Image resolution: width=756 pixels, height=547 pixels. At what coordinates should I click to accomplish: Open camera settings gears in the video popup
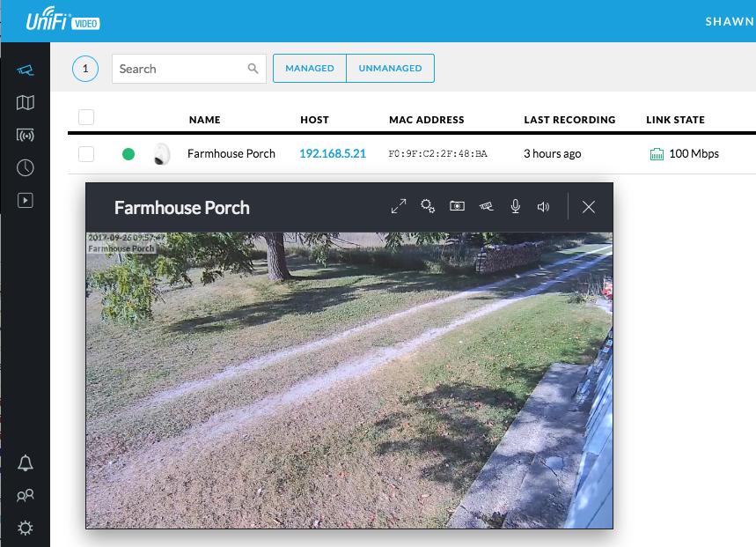(x=428, y=206)
